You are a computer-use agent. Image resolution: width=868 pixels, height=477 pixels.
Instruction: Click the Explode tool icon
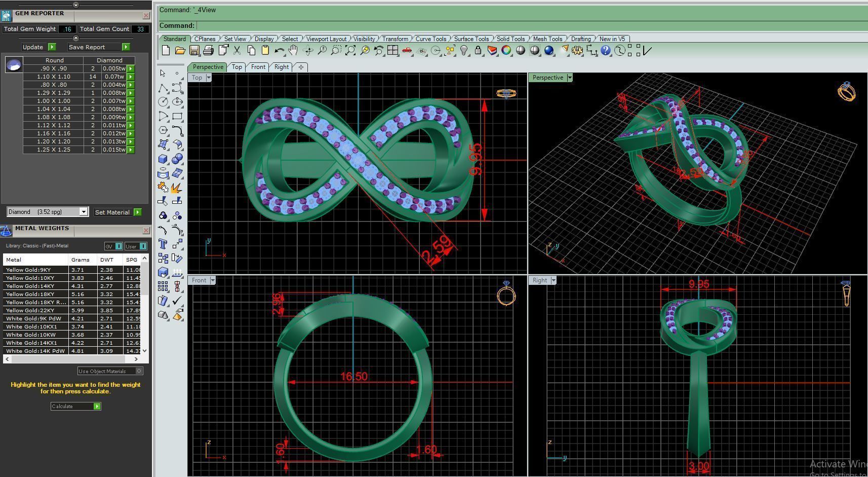coord(177,188)
